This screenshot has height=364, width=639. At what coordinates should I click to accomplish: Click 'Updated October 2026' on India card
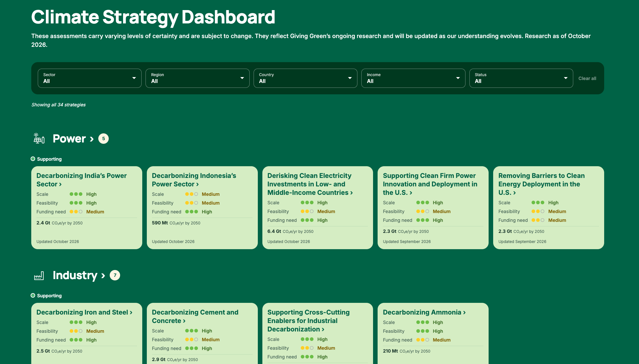(x=58, y=242)
